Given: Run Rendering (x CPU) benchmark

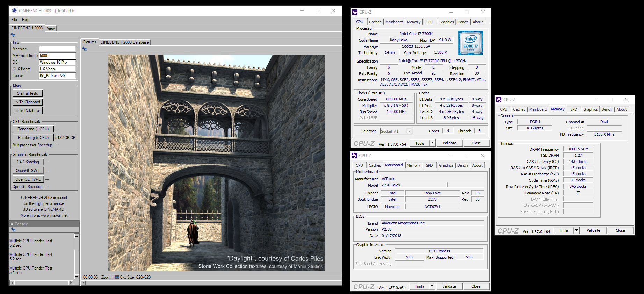Looking at the screenshot, I should pos(33,138).
